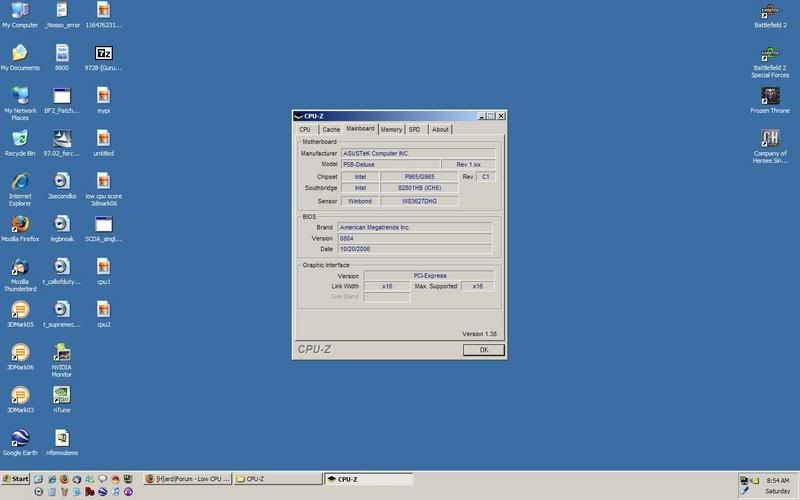
Task: Click the Southbridge 82801HB (ICH8) value
Action: click(x=419, y=188)
